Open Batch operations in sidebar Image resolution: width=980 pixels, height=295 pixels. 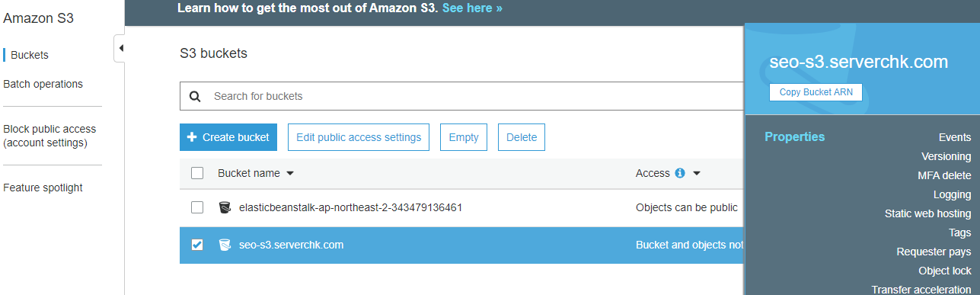click(43, 84)
